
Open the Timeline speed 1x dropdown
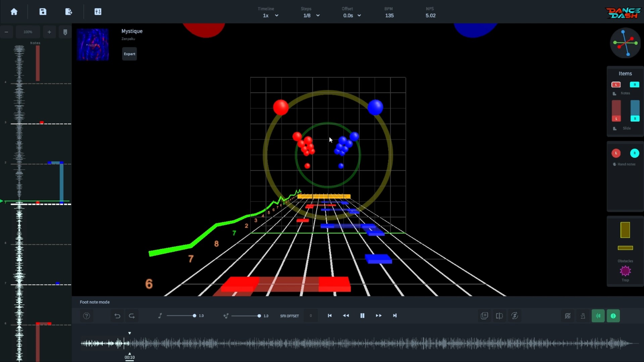tap(270, 15)
